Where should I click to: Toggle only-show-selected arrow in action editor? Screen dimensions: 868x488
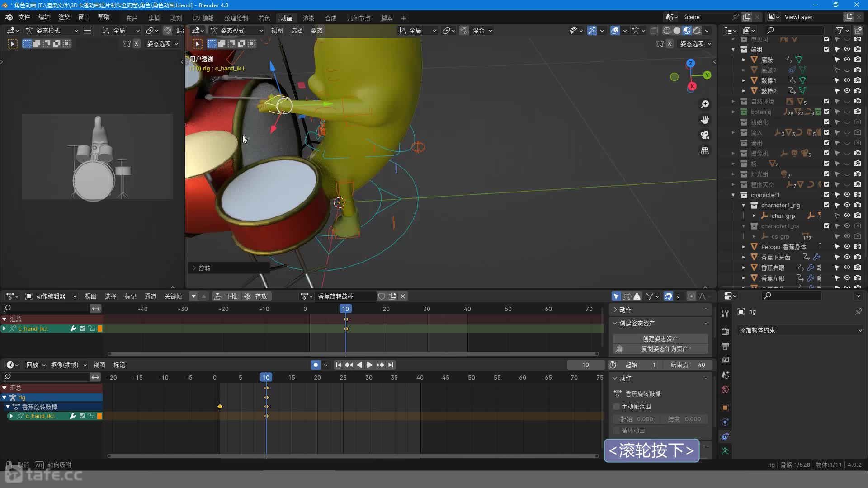pyautogui.click(x=616, y=296)
